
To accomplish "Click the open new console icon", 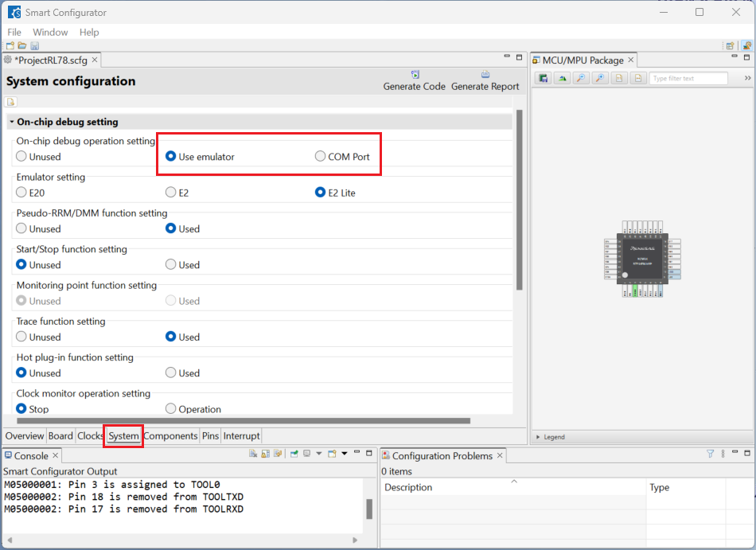I will point(332,454).
